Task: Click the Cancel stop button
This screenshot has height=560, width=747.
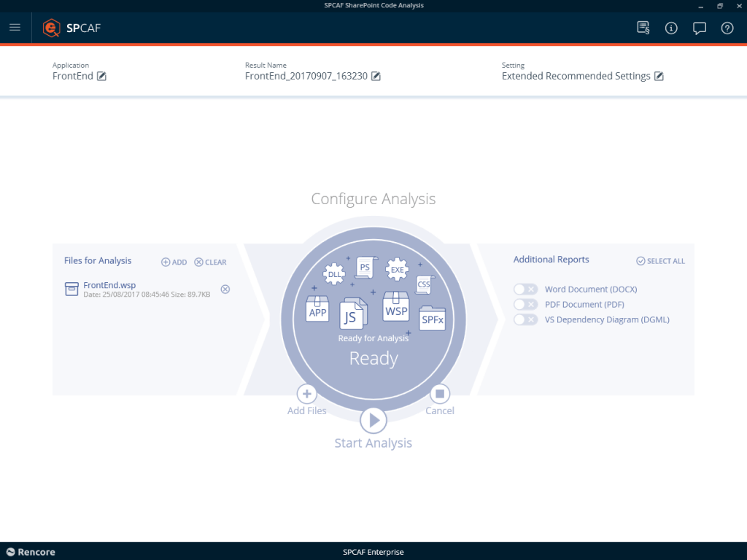Action: (x=440, y=394)
